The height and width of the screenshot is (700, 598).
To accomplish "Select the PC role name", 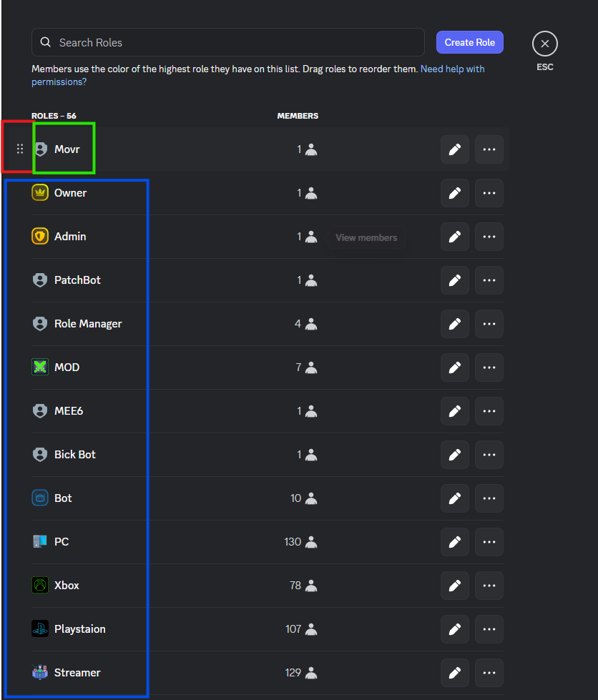I will [62, 542].
